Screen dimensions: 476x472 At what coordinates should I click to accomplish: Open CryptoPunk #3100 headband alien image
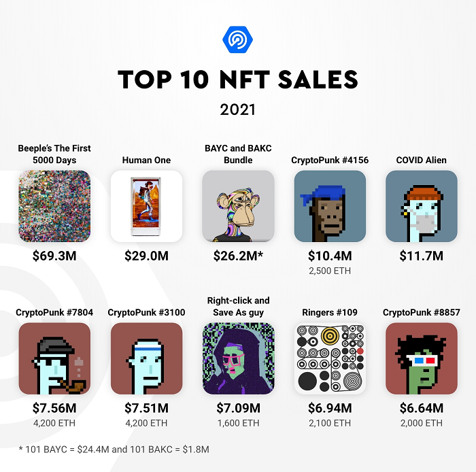146,358
